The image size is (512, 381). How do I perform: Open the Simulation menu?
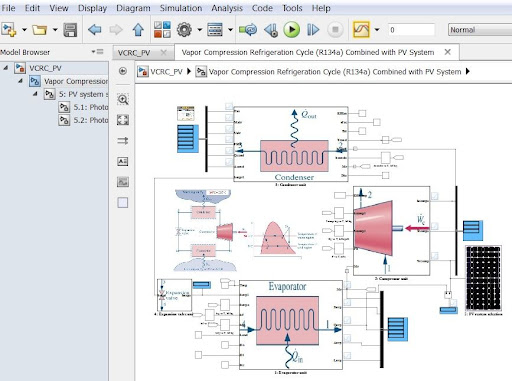click(181, 8)
